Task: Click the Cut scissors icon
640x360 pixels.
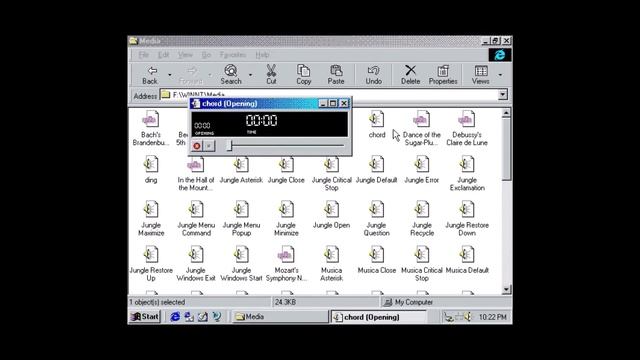Action: 271,71
